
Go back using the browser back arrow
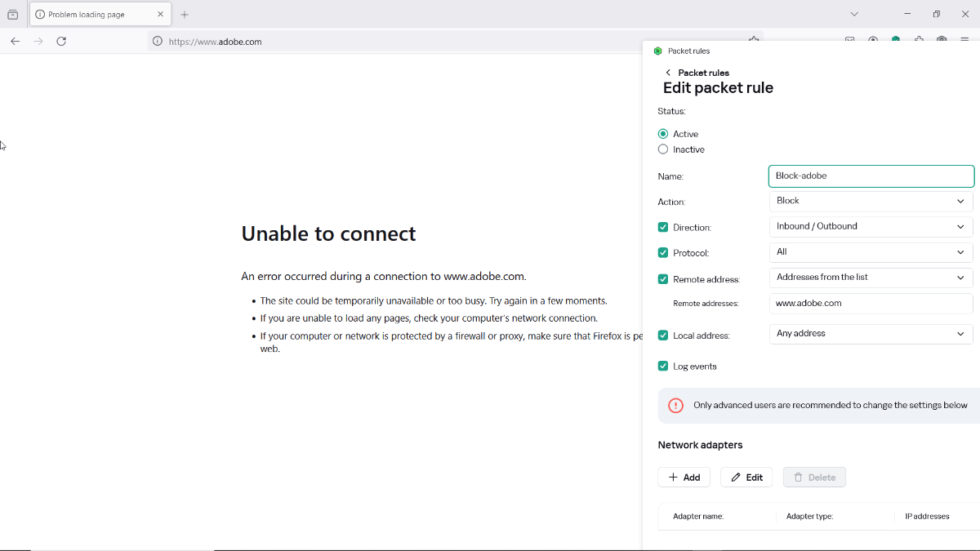click(15, 42)
